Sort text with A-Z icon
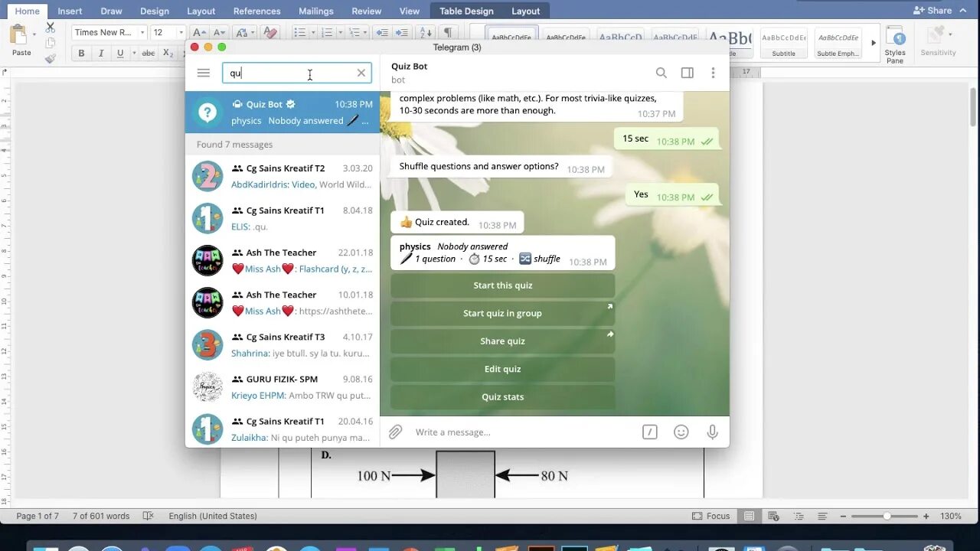980x551 pixels. [426, 32]
